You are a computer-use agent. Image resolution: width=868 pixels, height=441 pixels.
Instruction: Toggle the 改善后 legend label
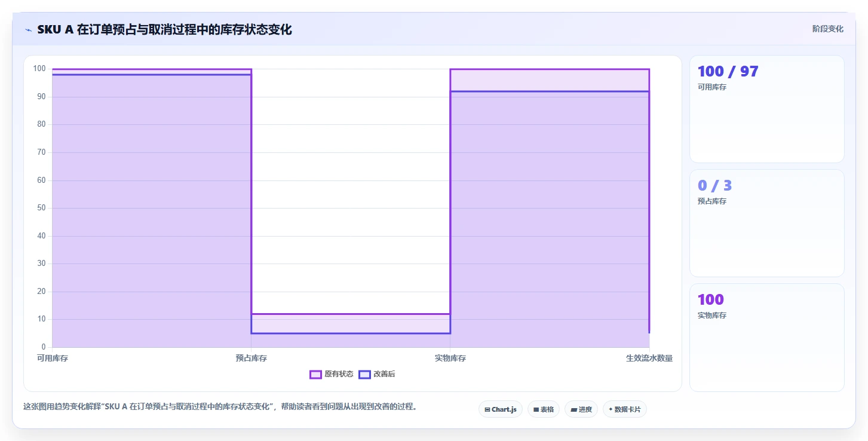[384, 375]
